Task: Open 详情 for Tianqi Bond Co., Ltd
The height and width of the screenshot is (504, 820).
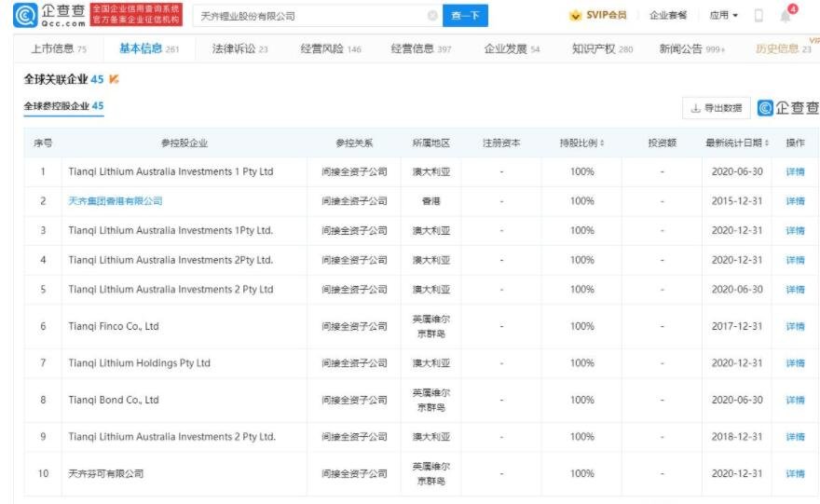Action: pyautogui.click(x=795, y=400)
